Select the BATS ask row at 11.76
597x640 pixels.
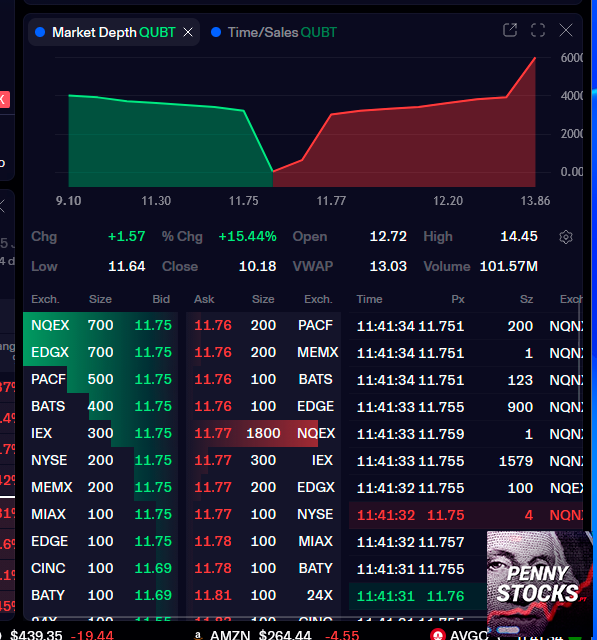point(264,379)
